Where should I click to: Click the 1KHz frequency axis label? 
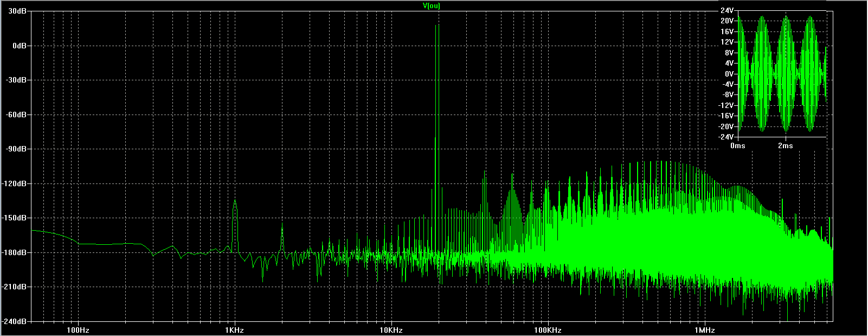coord(234,330)
